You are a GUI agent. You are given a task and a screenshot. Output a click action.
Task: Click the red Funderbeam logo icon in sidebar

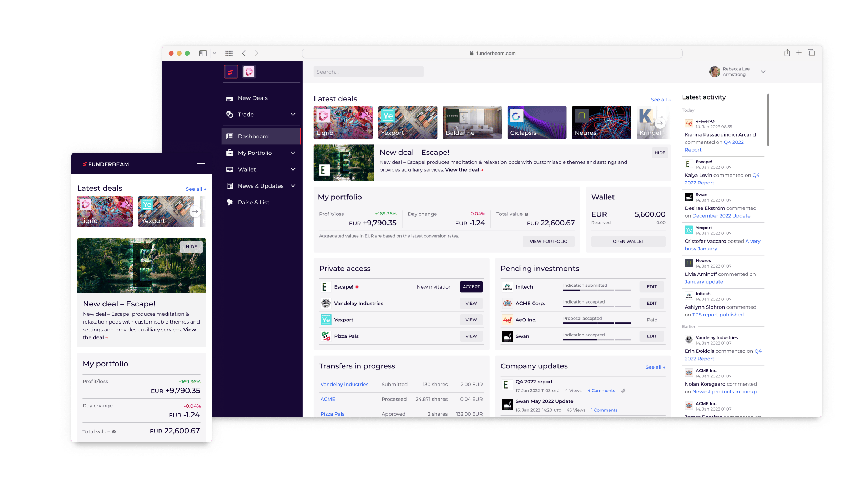(x=231, y=72)
